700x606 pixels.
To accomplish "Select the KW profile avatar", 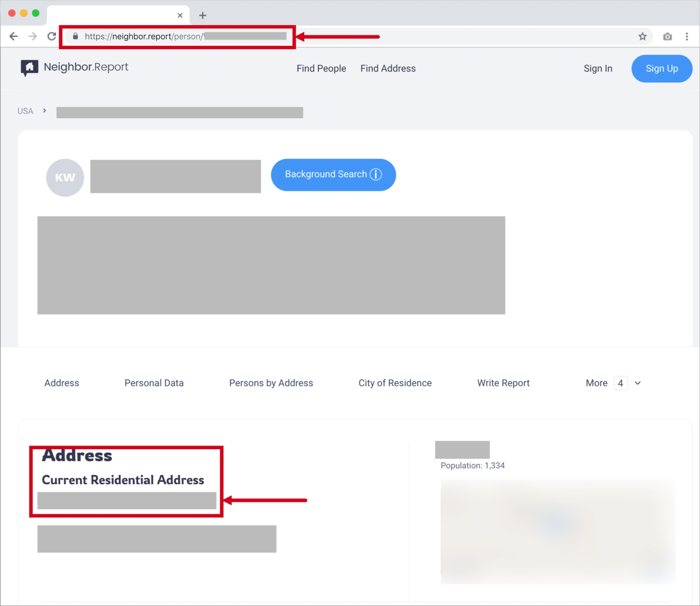I will click(x=65, y=178).
